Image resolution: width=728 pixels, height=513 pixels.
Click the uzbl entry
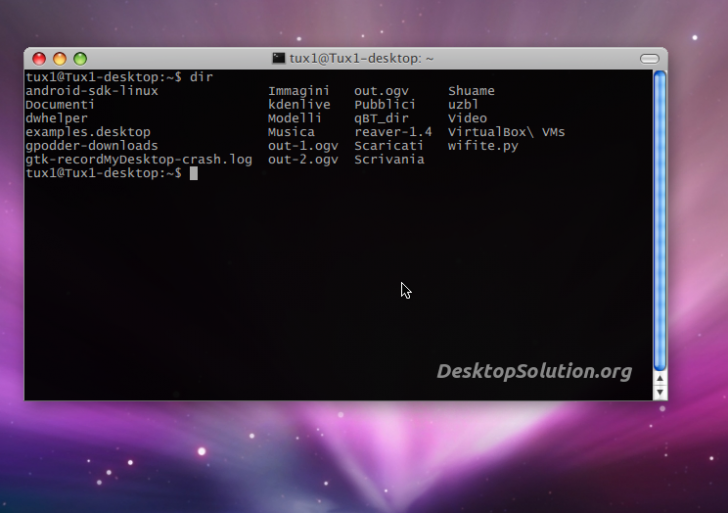coord(463,104)
